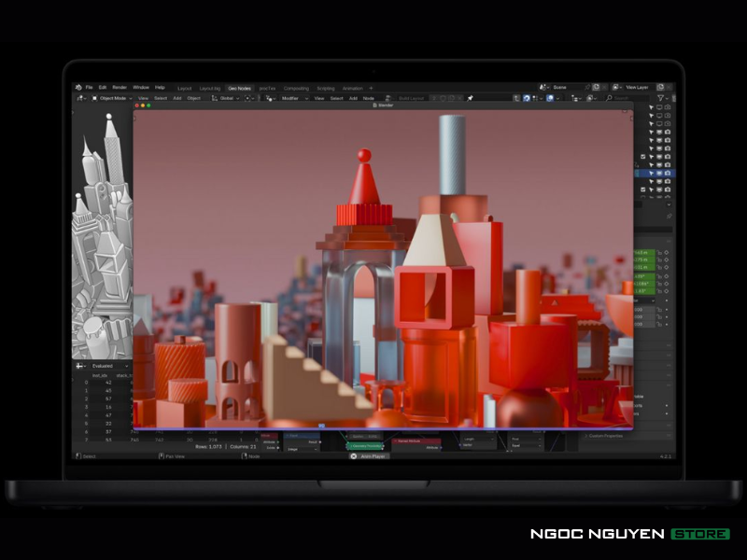Toggle visibility eye on highlighted outliner row
The image size is (747, 560).
[659, 174]
